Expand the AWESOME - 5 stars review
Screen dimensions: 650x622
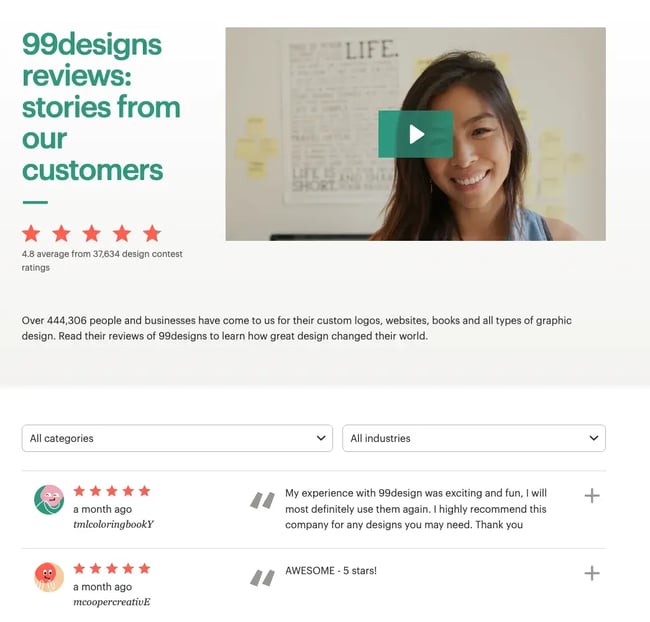pyautogui.click(x=592, y=573)
